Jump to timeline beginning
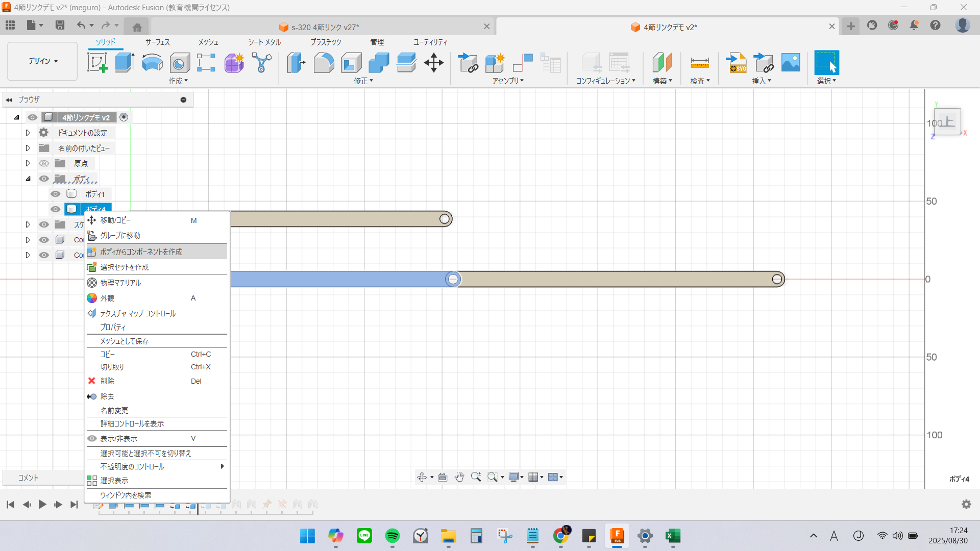Image resolution: width=980 pixels, height=551 pixels. click(x=10, y=505)
